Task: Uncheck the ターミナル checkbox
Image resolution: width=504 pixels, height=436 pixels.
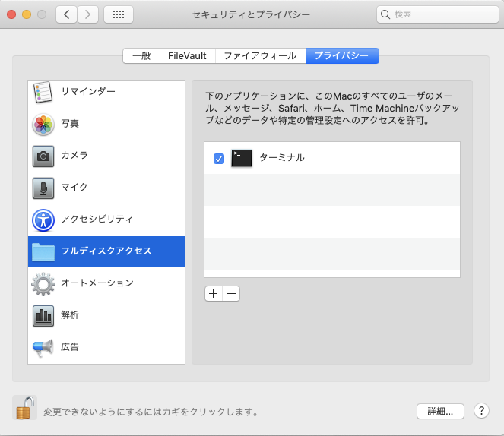Action: 219,158
